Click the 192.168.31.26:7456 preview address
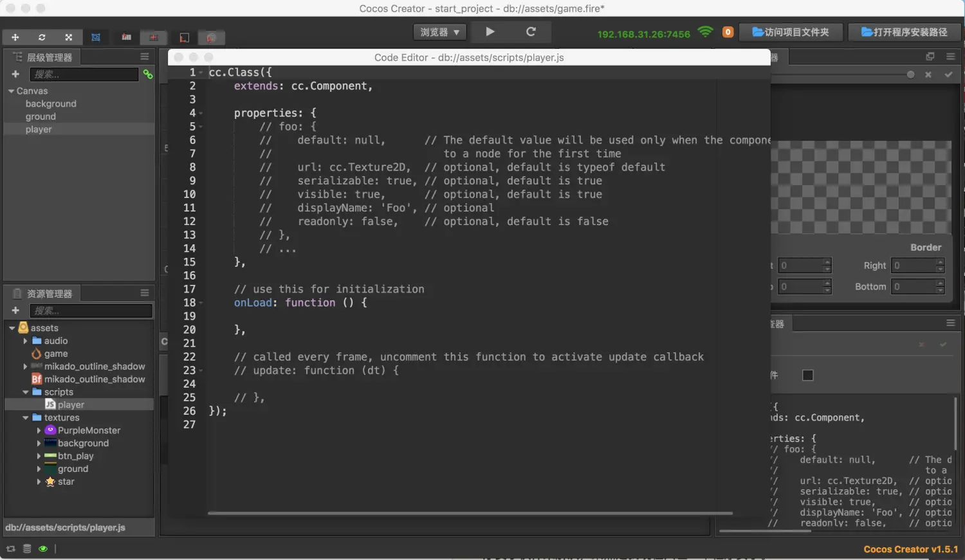This screenshot has height=560, width=965. (643, 34)
